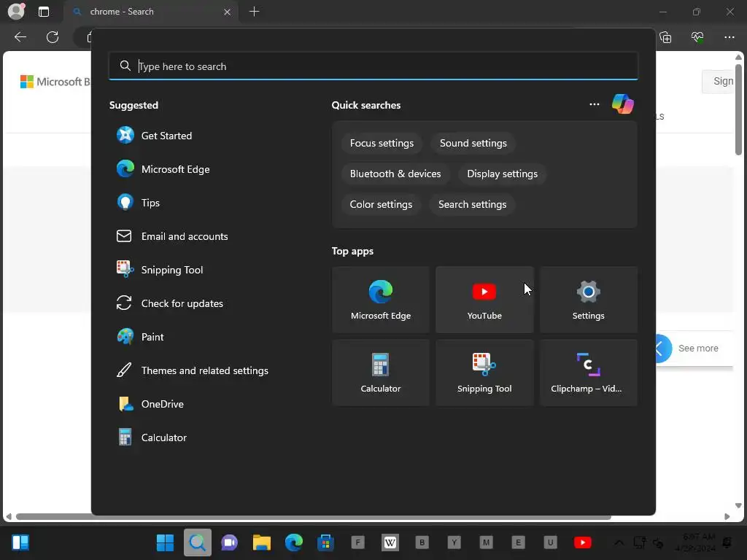
Task: Click Search icon on taskbar
Action: click(197, 542)
